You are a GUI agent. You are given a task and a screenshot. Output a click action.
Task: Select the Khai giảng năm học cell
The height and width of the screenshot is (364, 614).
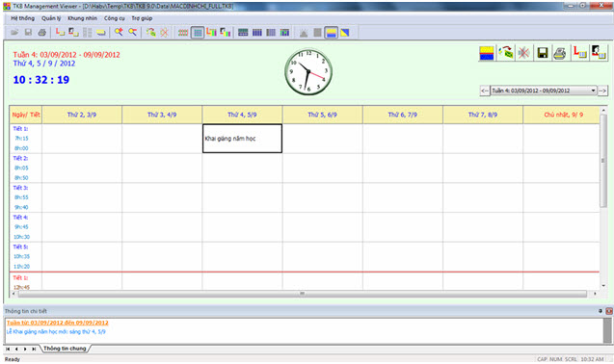coord(242,139)
